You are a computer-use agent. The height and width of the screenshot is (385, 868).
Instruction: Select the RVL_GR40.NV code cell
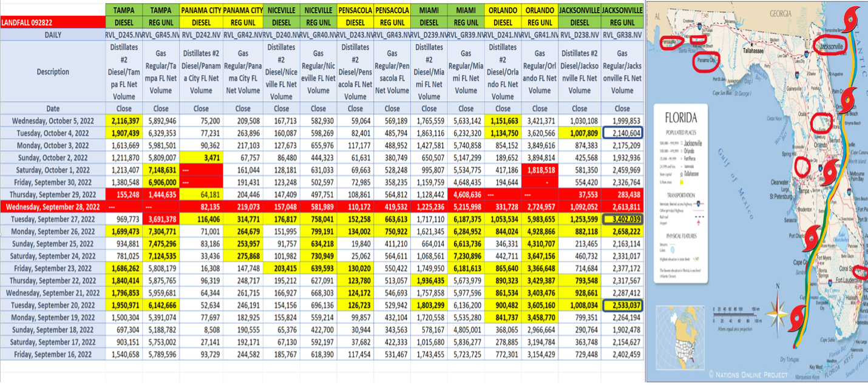pyautogui.click(x=318, y=35)
